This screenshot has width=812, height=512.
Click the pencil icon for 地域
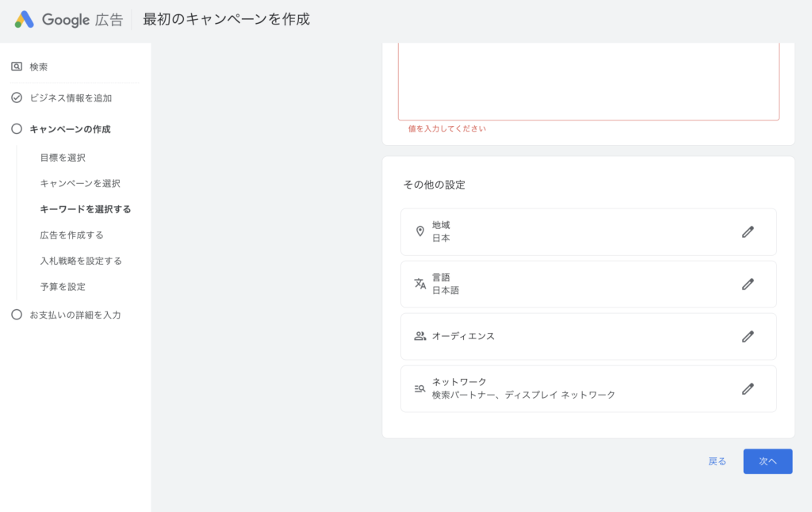pos(747,231)
